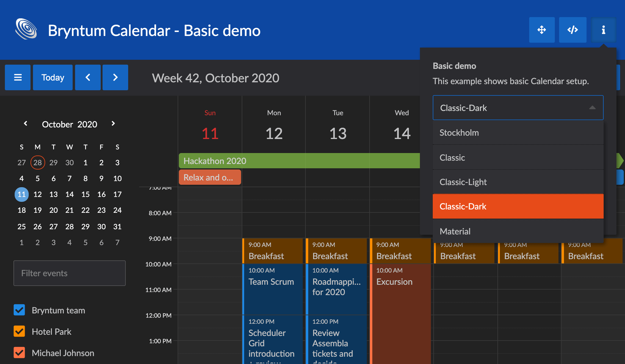Image resolution: width=625 pixels, height=364 pixels.
Task: Select October 11 in mini calendar
Action: pos(22,194)
